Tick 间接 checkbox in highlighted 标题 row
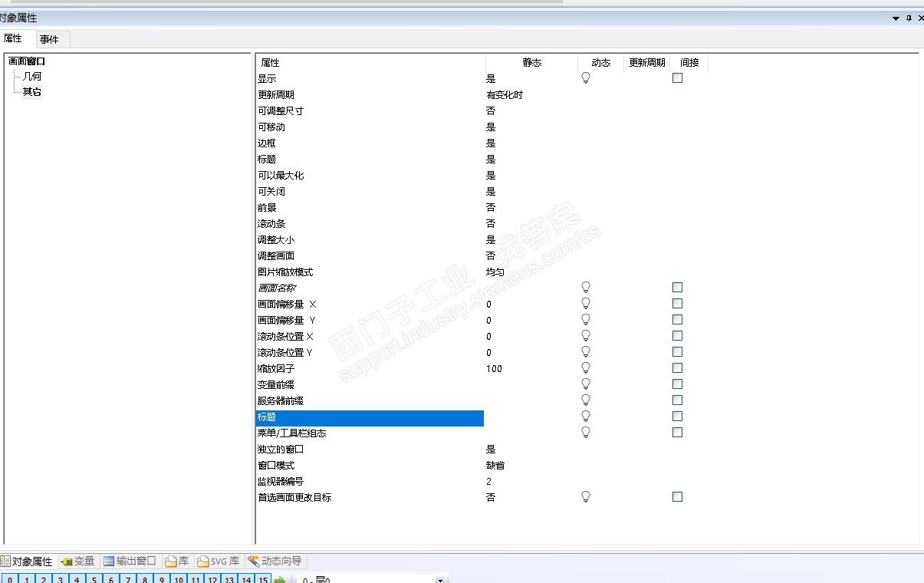 [677, 417]
